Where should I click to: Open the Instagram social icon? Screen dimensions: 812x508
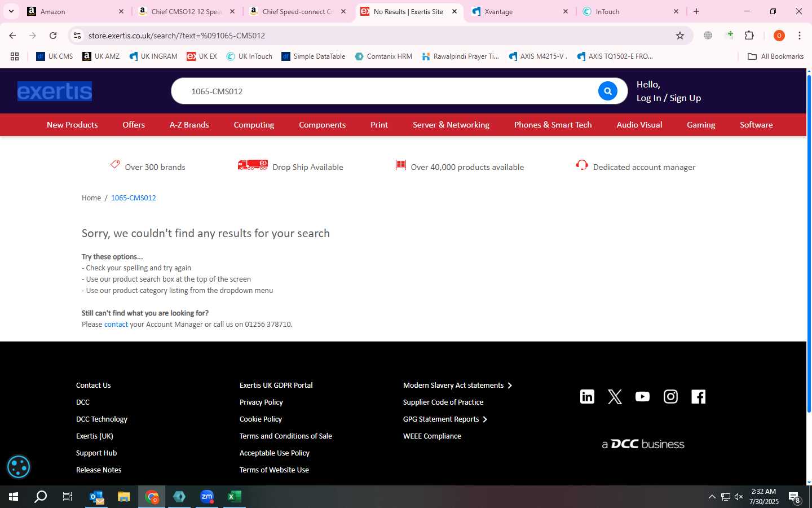pos(670,397)
